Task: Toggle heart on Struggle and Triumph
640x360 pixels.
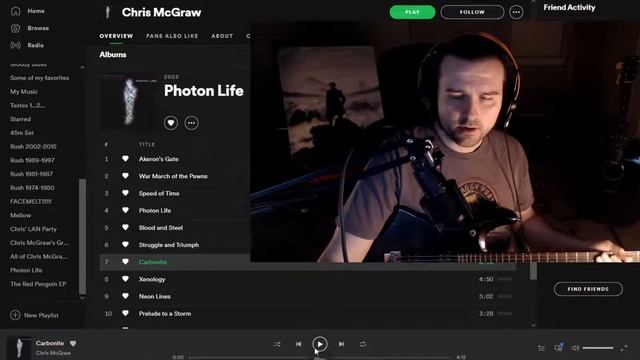Action: click(x=125, y=244)
